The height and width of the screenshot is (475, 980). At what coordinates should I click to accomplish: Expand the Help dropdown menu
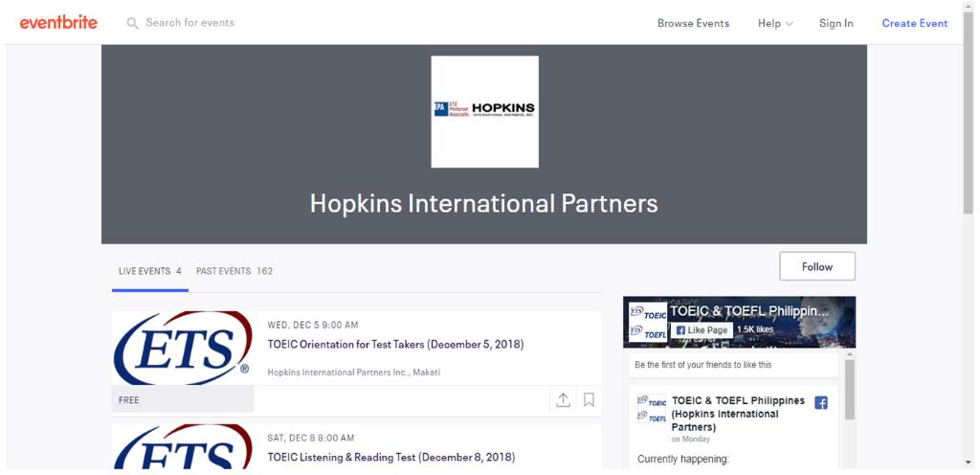tap(775, 23)
